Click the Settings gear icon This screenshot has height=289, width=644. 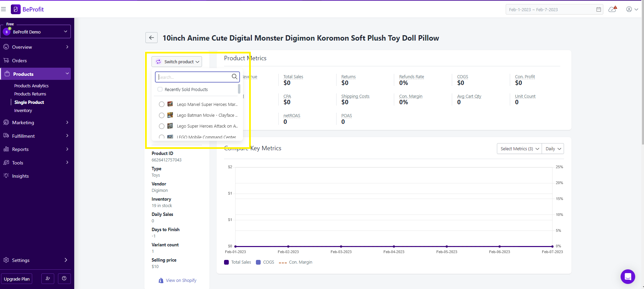pyautogui.click(x=6, y=260)
